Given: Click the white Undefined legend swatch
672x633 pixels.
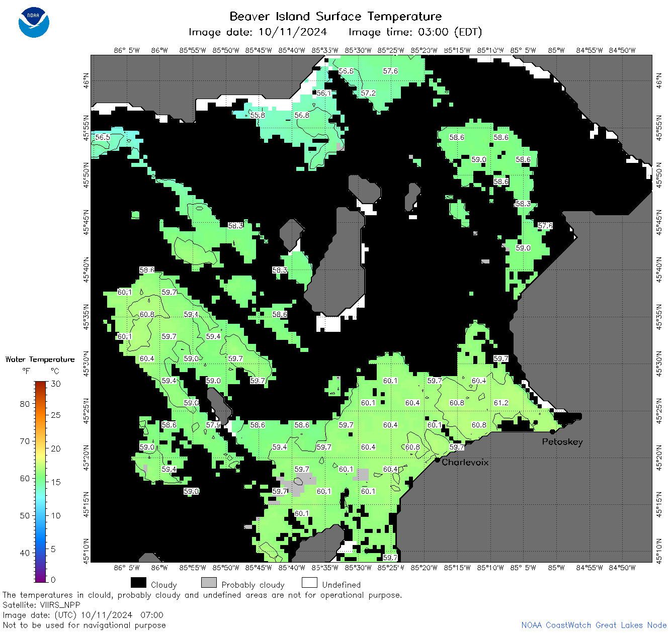Looking at the screenshot, I should coord(309,583).
